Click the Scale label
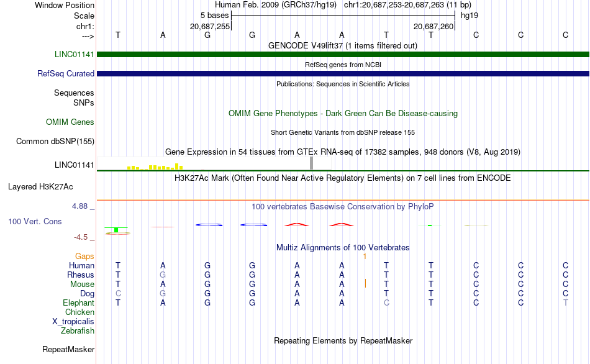Viewport: 590px width, 364px height. [x=84, y=16]
